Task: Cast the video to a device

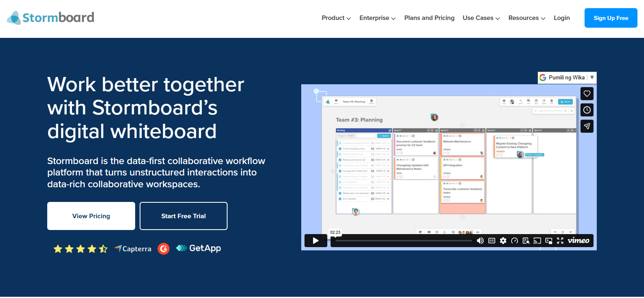Action: tap(537, 241)
